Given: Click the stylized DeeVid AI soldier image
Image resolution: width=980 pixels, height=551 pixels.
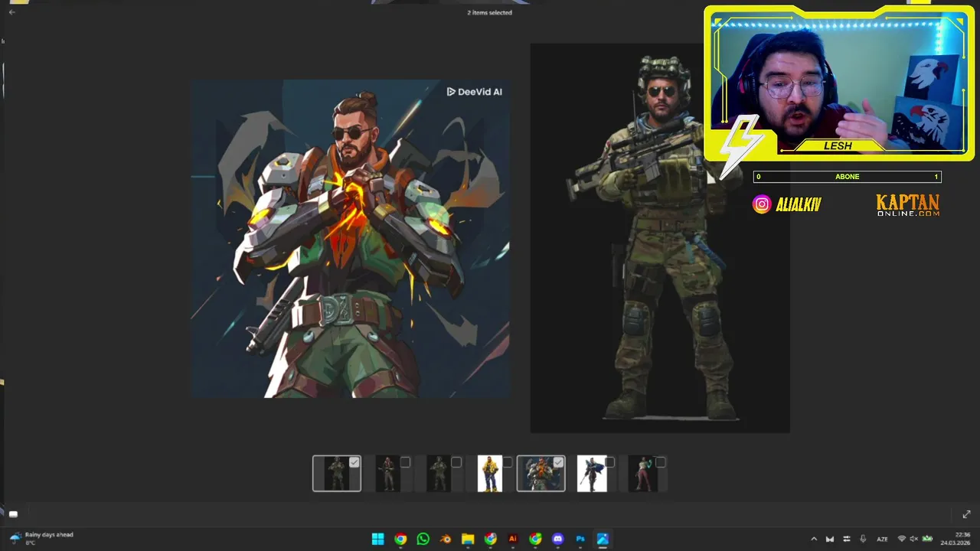Looking at the screenshot, I should (351, 239).
